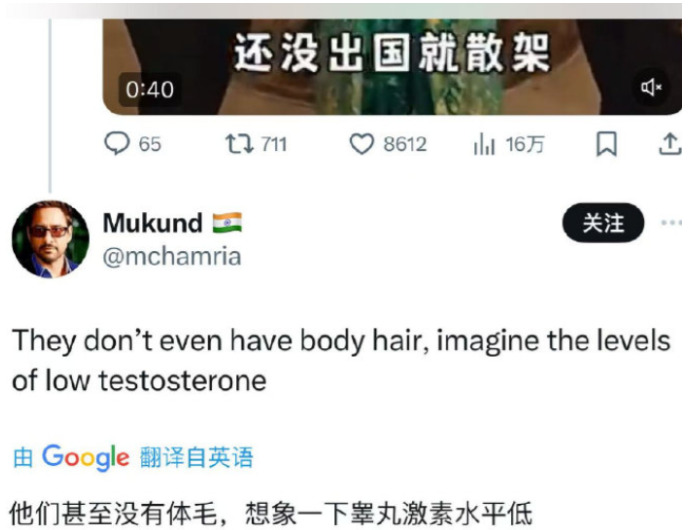This screenshot has height=530, width=693.
Task: Open the @mchamria handle link
Action: [172, 257]
